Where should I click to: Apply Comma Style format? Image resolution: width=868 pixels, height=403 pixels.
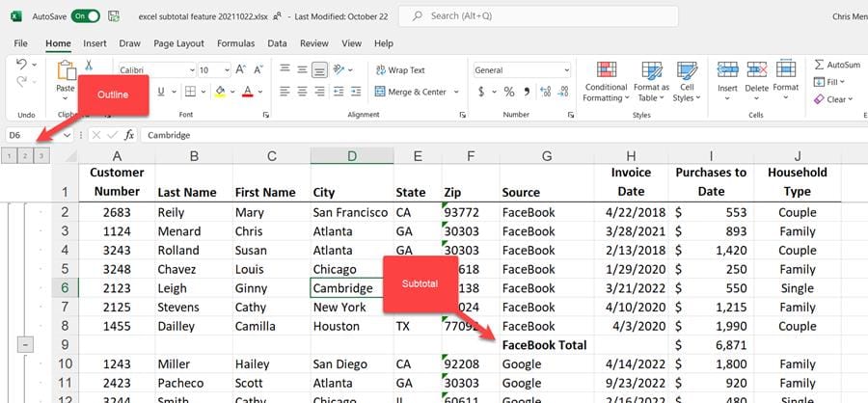click(527, 92)
